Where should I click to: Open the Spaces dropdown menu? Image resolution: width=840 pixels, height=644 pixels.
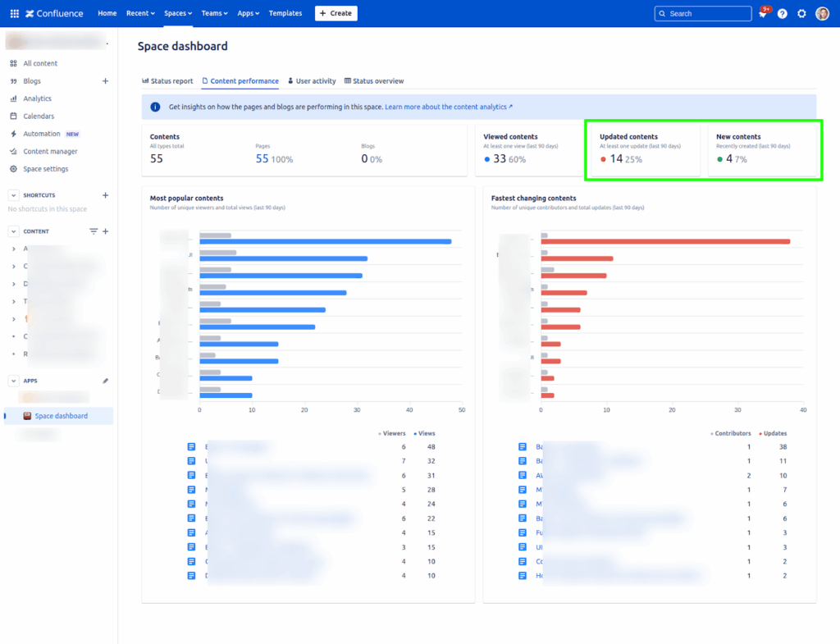point(178,13)
